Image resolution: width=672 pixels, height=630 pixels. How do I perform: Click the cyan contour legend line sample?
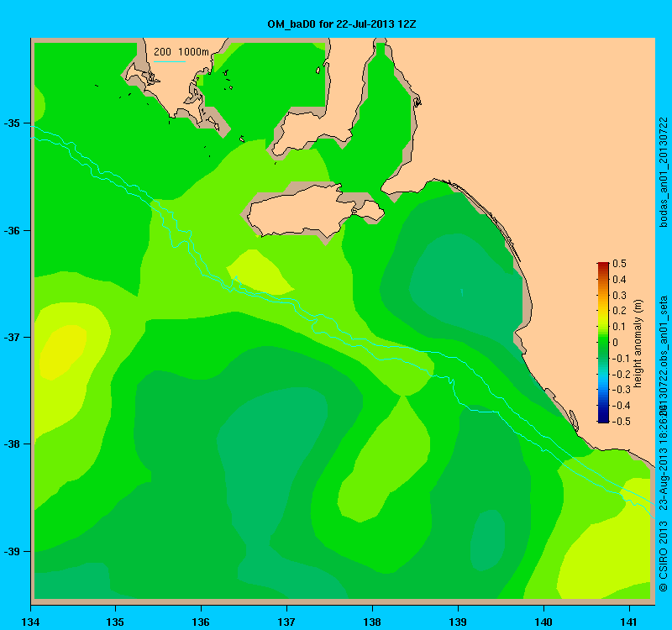tap(170, 61)
